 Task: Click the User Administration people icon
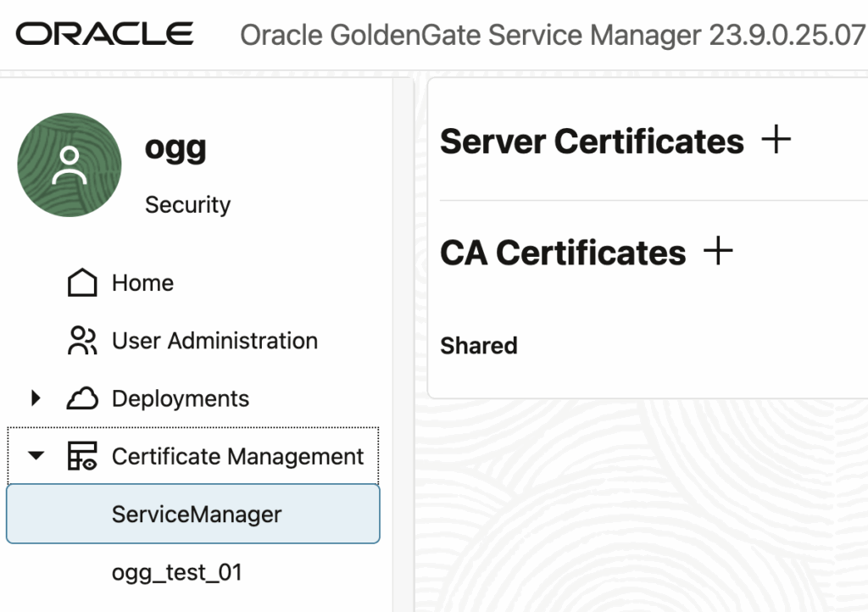tap(81, 341)
